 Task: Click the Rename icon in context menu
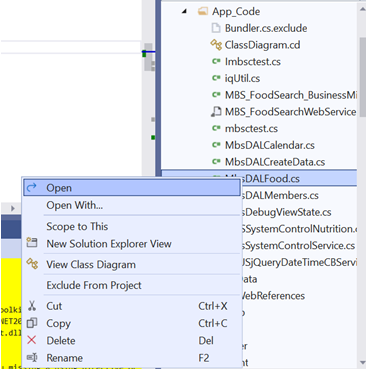32,358
